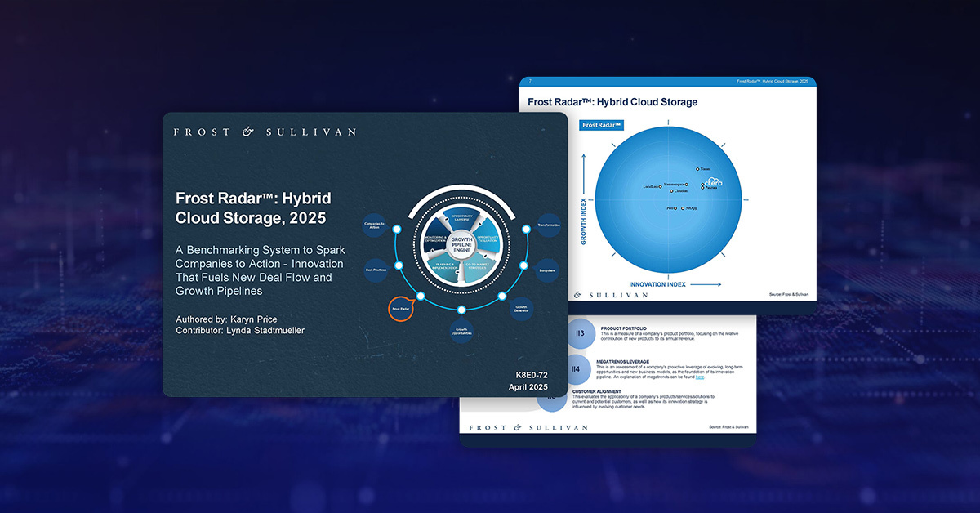Click 'Source: Frost & Sullivan' on bottom slide
Viewport: 980px width, 513px height.
click(x=728, y=427)
